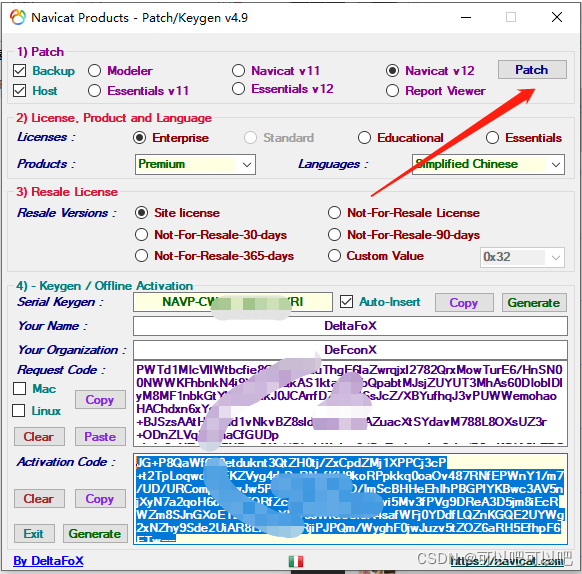Click the Your Organization field showing DeFconX
The image size is (582, 574).
click(x=350, y=350)
